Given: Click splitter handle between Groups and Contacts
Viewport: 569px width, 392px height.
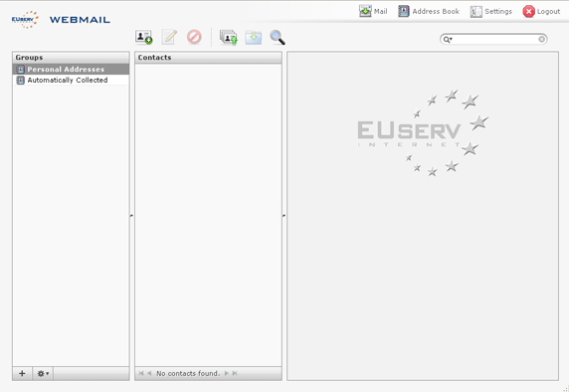Looking at the screenshot, I should (131, 216).
